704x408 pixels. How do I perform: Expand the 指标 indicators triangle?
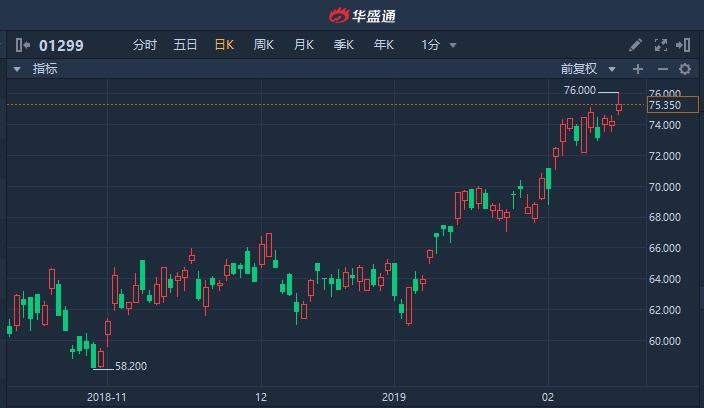click(17, 69)
